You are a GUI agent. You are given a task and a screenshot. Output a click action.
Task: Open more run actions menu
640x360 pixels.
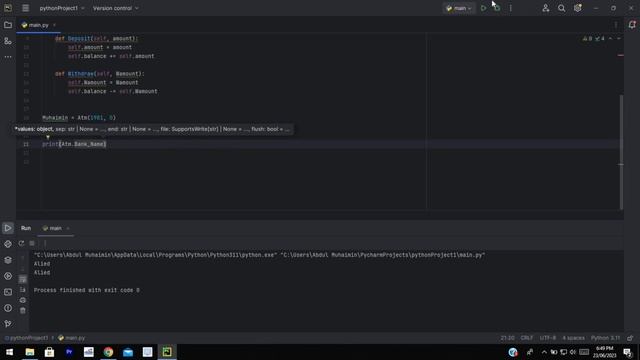[x=510, y=8]
